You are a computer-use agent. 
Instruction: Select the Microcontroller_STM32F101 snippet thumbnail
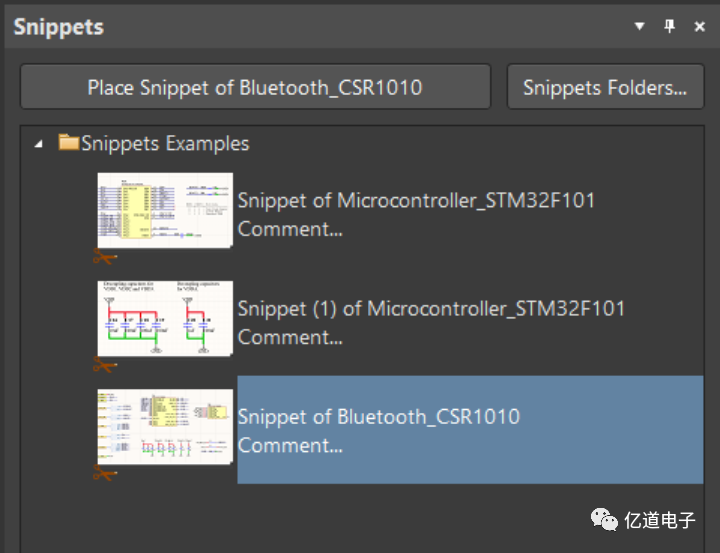tap(165, 210)
